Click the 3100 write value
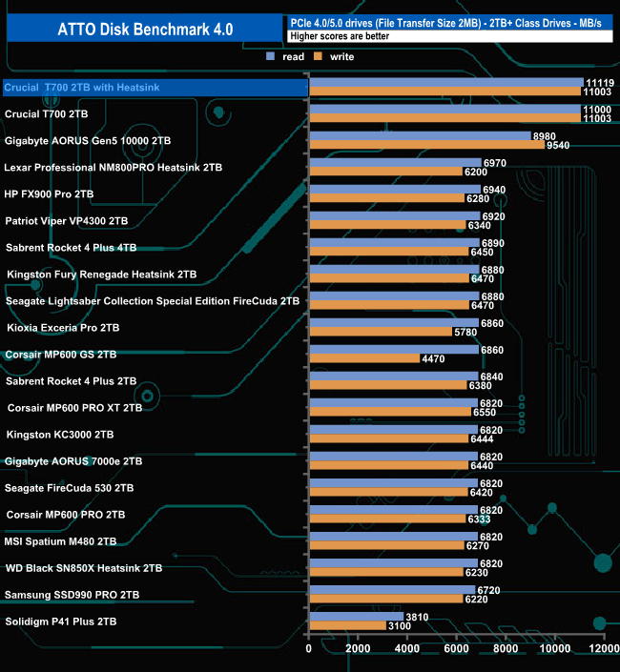The height and width of the screenshot is (672, 620). click(400, 625)
